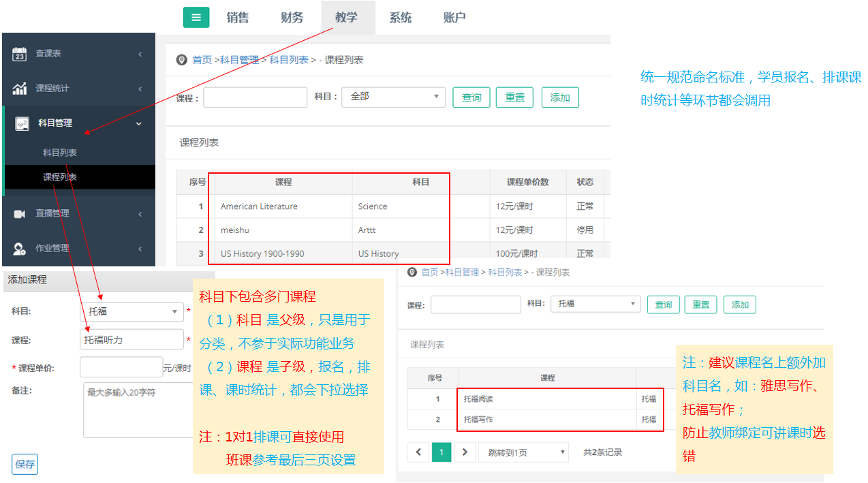This screenshot has width=868, height=483.
Task: Click the 课程单价数 column header
Action: [x=527, y=183]
